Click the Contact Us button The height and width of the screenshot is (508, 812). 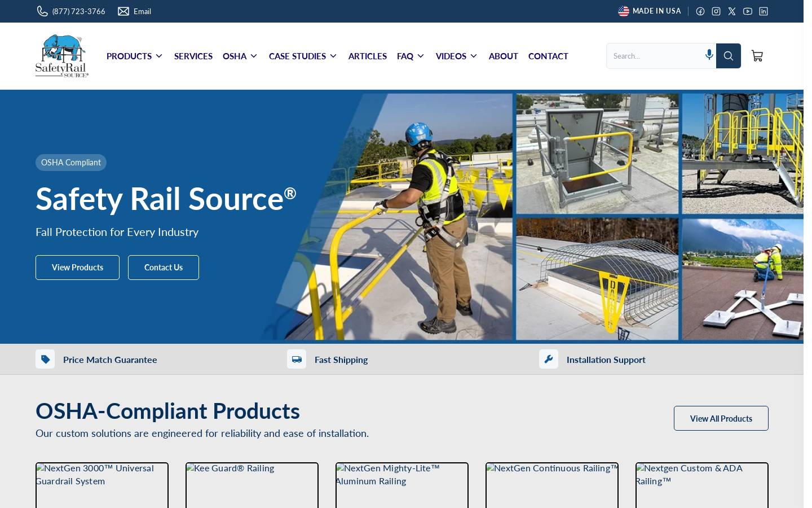164,268
